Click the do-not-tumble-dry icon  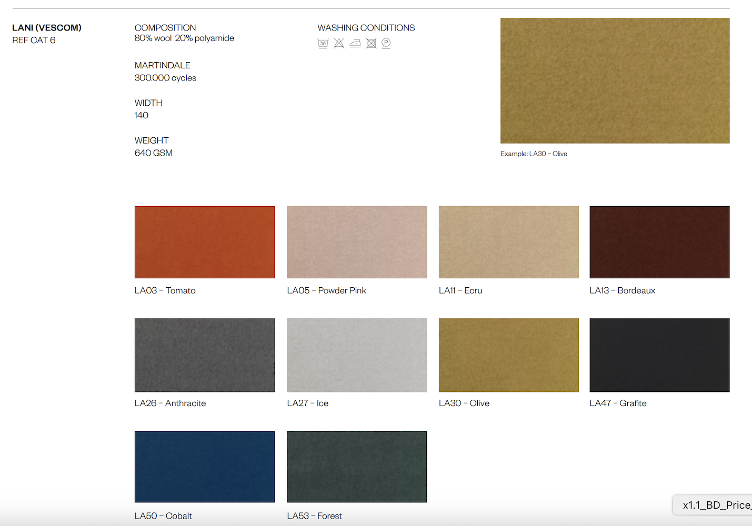(371, 44)
